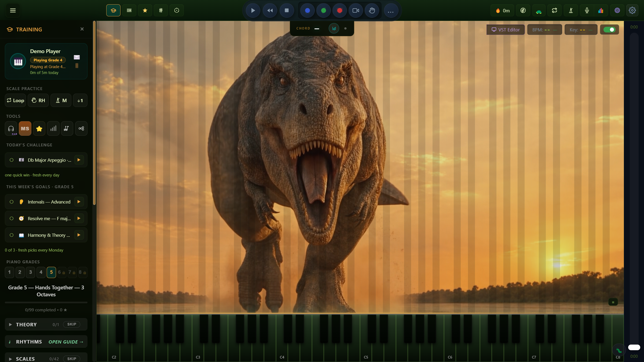The image size is (644, 362).
Task: Skip the THEORY section
Action: (72, 324)
